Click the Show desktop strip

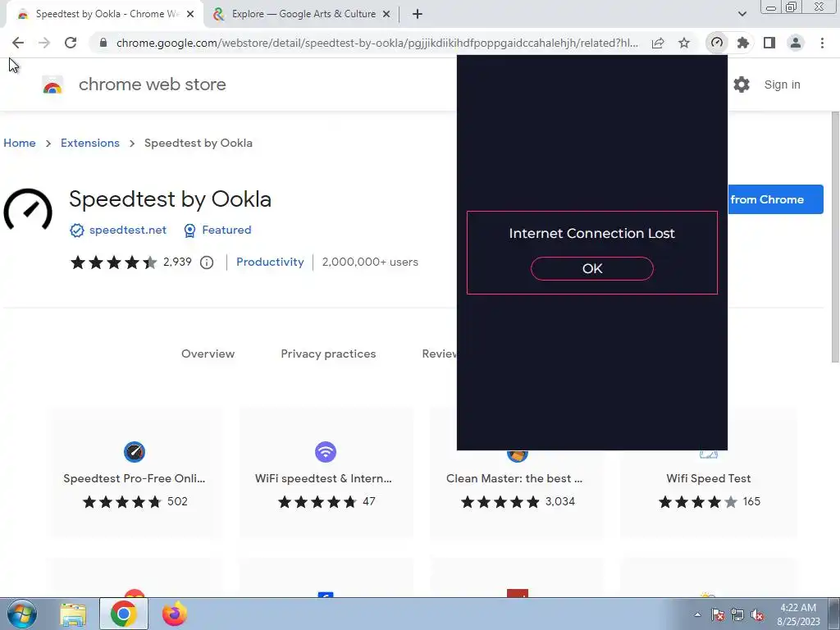(836, 614)
